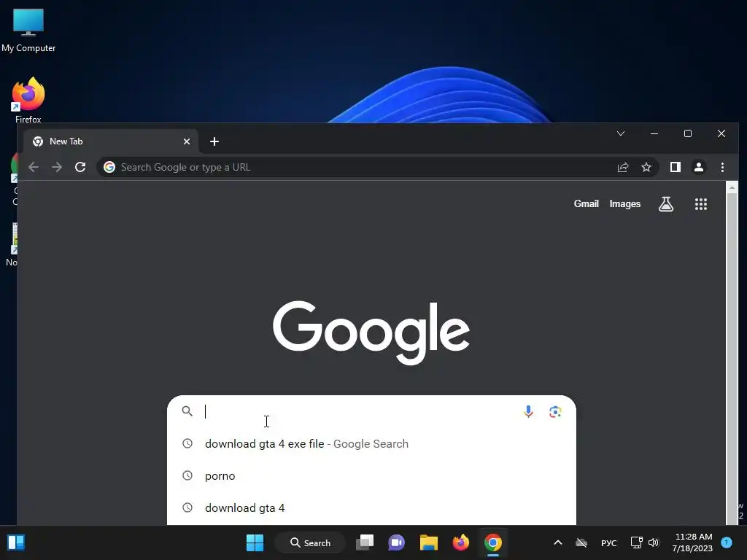Bookmark this tab with the star icon
The image size is (747, 560).
click(x=646, y=167)
